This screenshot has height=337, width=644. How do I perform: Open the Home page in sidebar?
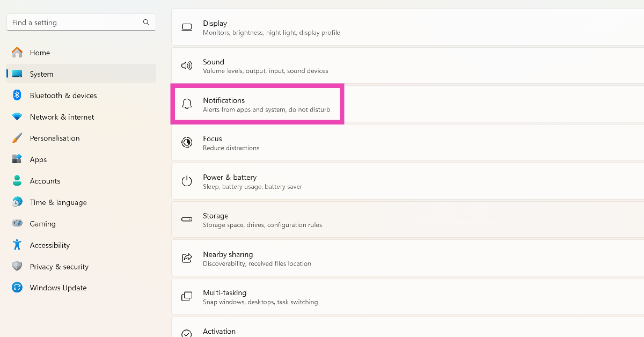pos(40,53)
